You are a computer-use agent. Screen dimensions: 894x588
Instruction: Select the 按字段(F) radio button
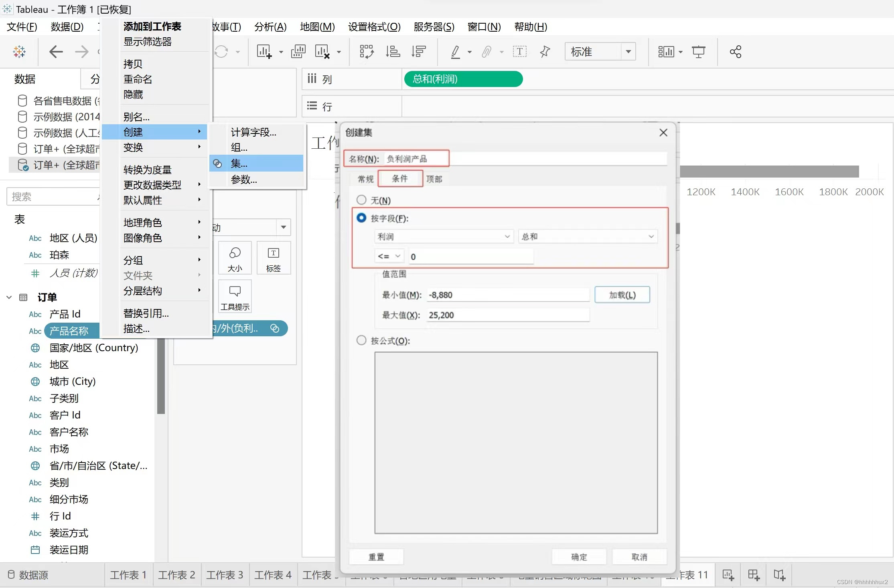(361, 218)
